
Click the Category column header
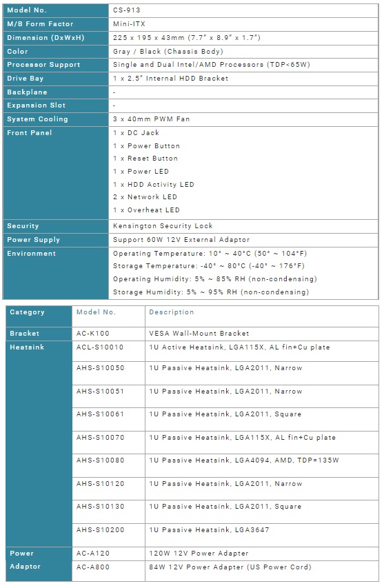pyautogui.click(x=27, y=312)
